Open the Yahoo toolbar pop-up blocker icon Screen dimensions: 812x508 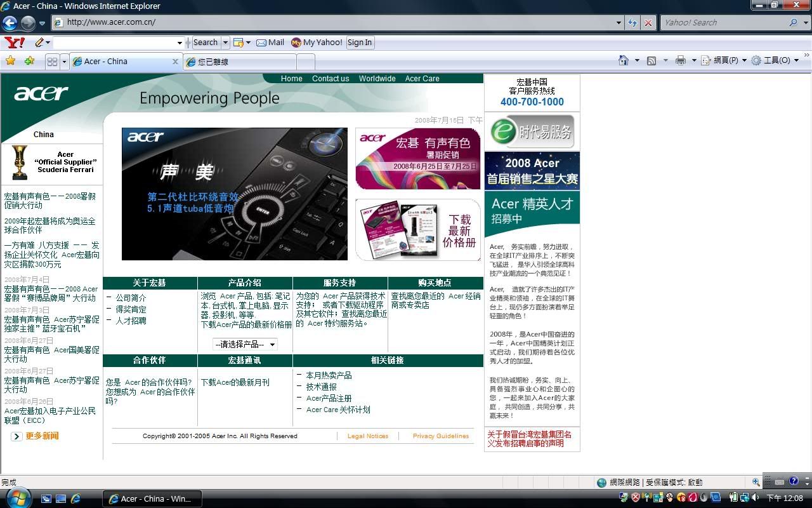239,43
